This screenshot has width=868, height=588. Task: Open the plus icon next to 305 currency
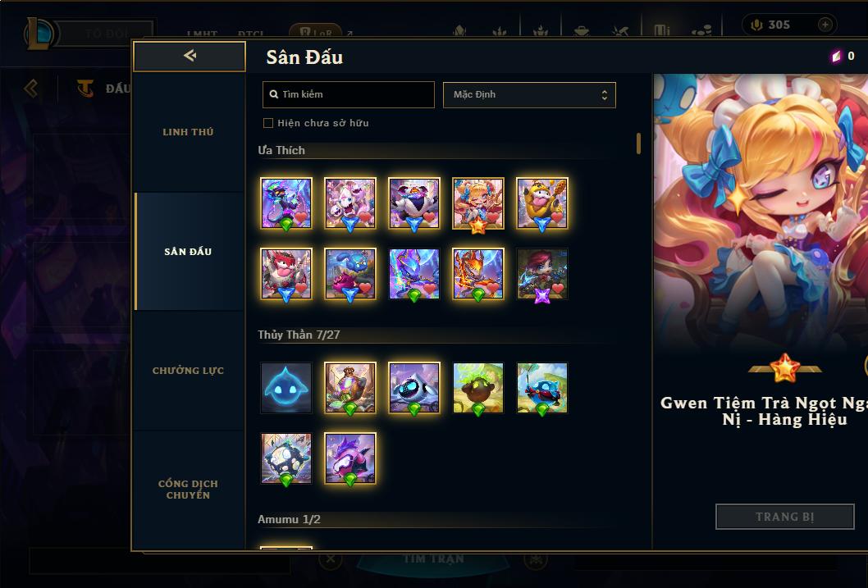[x=825, y=25]
